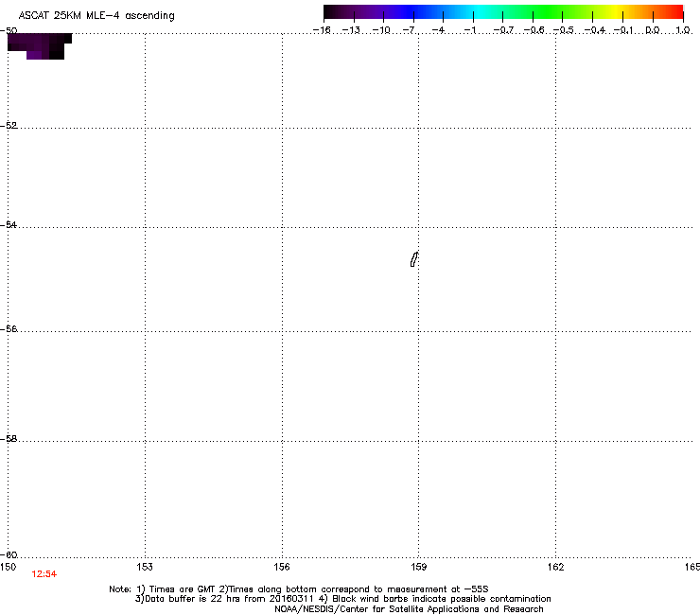The width and height of the screenshot is (700, 615).
Task: Click the red 12:54 time label
Action: point(44,574)
